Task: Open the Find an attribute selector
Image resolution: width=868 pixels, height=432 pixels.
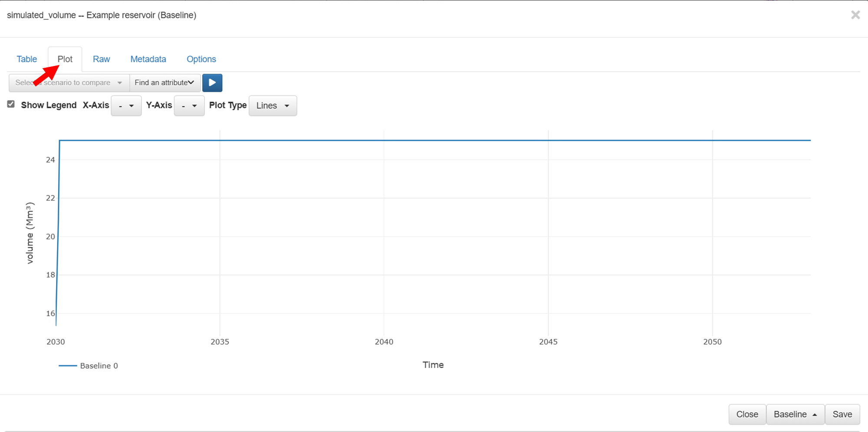Action: point(164,83)
